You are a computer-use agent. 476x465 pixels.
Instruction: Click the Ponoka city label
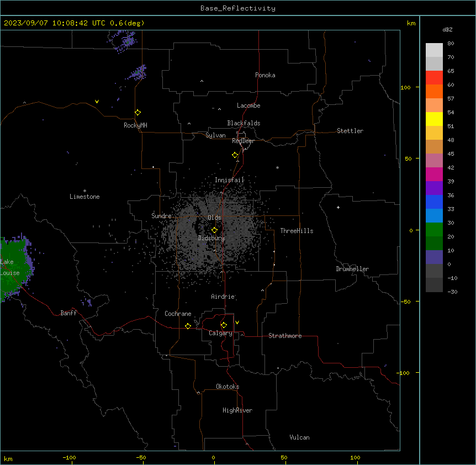pyautogui.click(x=265, y=75)
